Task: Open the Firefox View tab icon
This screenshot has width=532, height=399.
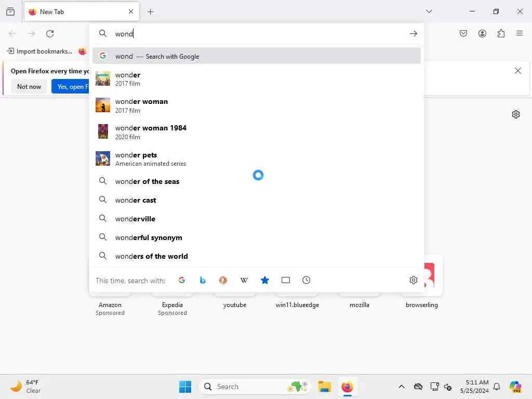Action: [x=10, y=11]
